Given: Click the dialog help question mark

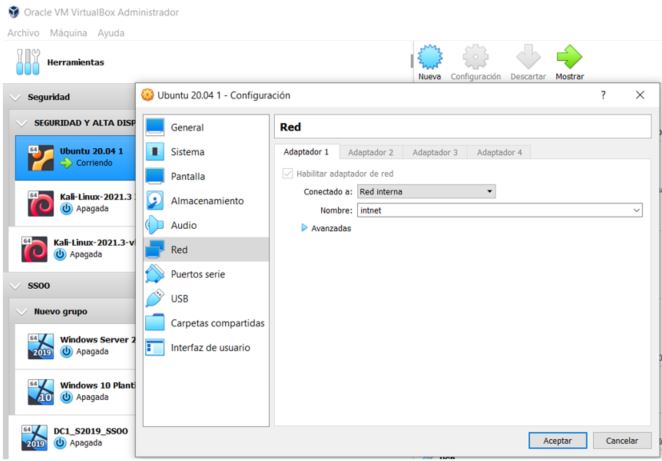Looking at the screenshot, I should (603, 95).
